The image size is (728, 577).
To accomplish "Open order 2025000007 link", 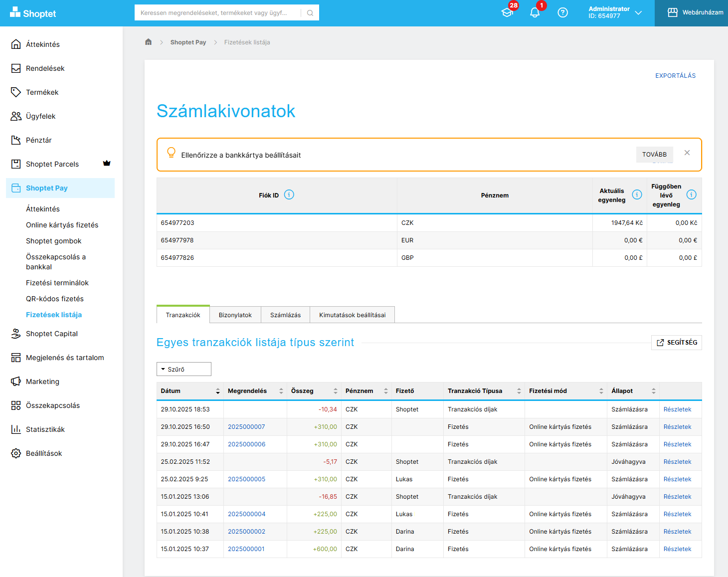I will pos(246,427).
